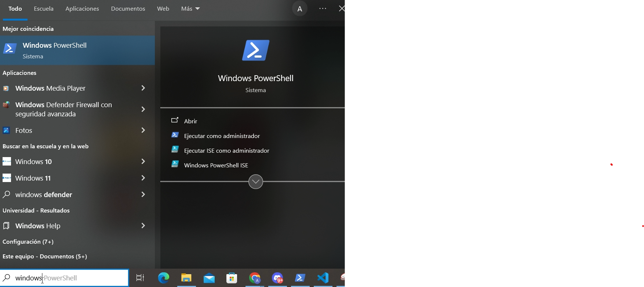Click the account avatar labeled A

[300, 9]
